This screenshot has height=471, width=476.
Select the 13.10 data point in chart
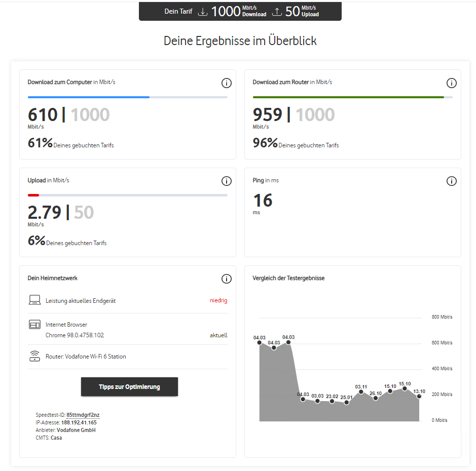(x=419, y=397)
